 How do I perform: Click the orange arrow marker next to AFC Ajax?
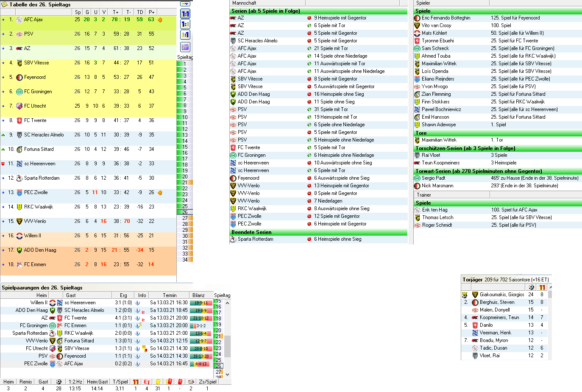(x=160, y=19)
